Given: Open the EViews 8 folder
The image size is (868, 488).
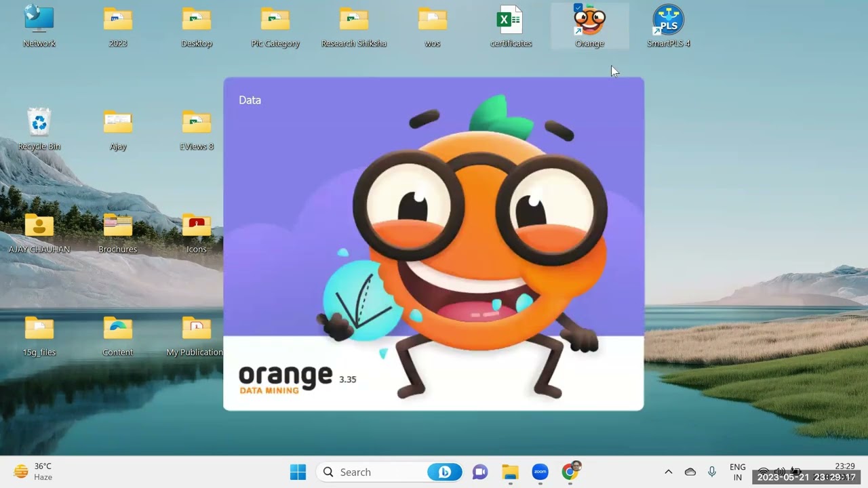Looking at the screenshot, I should (x=197, y=129).
